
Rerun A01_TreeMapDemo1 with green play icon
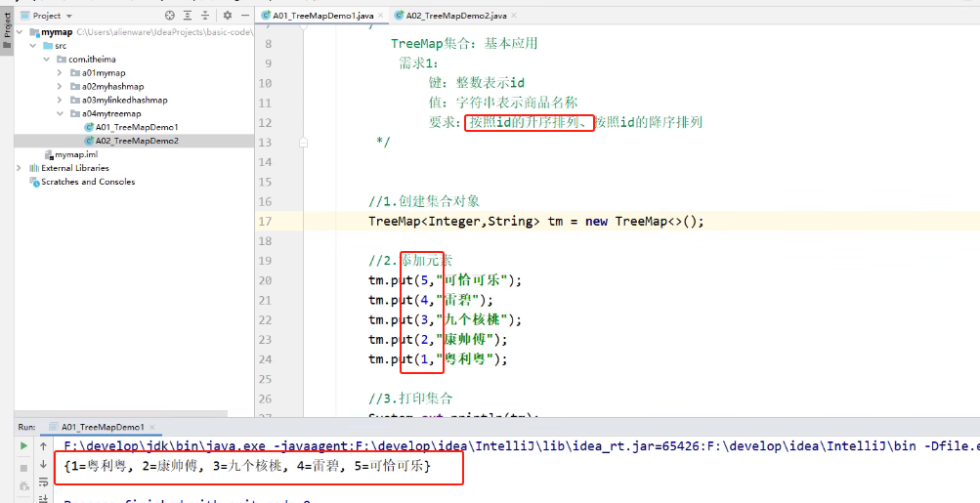[x=23, y=446]
